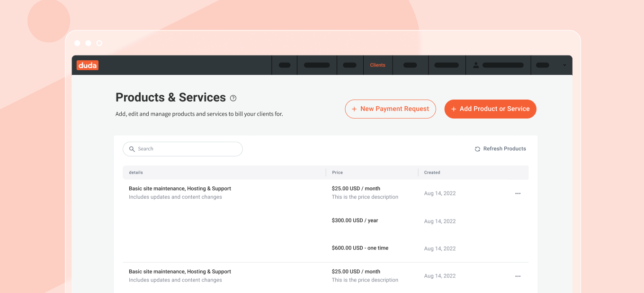Focus the Search input field

pyautogui.click(x=187, y=149)
